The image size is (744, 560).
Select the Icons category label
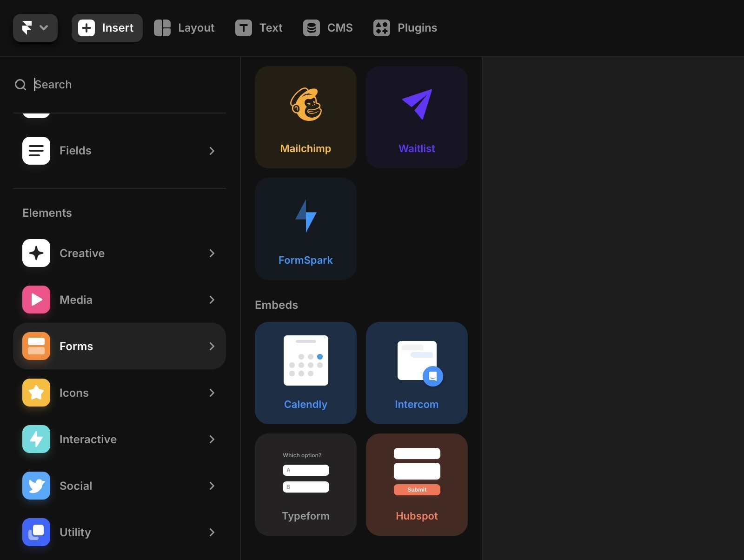(74, 393)
